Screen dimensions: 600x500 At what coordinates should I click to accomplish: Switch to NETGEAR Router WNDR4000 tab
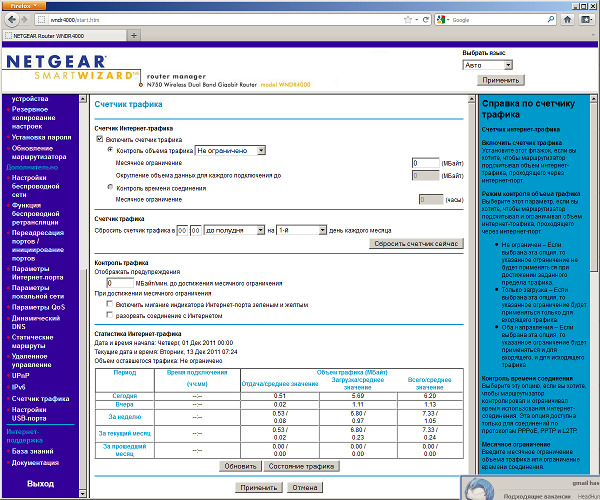point(64,36)
